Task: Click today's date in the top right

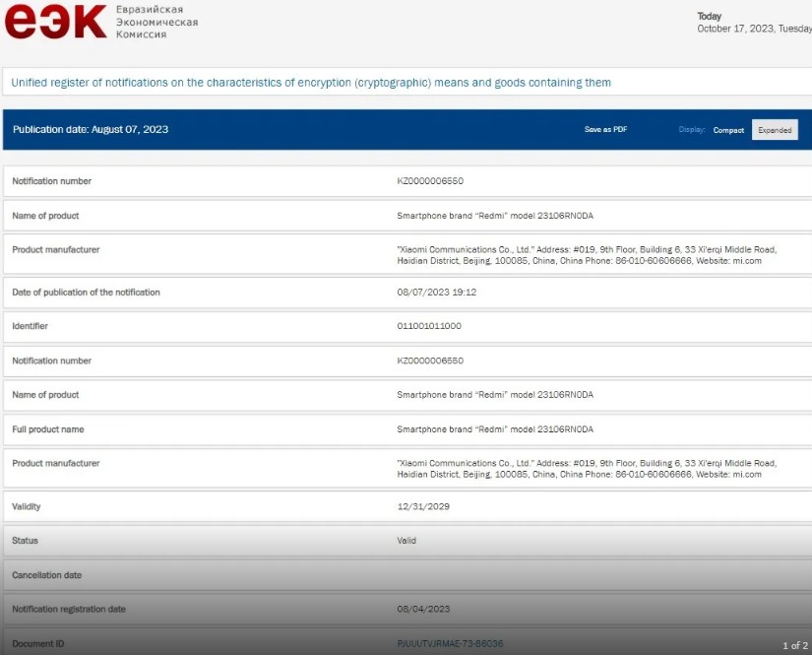Action: [753, 29]
